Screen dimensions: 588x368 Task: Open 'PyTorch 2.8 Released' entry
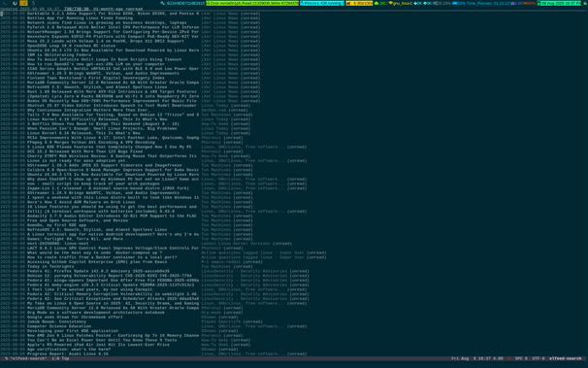(113, 27)
